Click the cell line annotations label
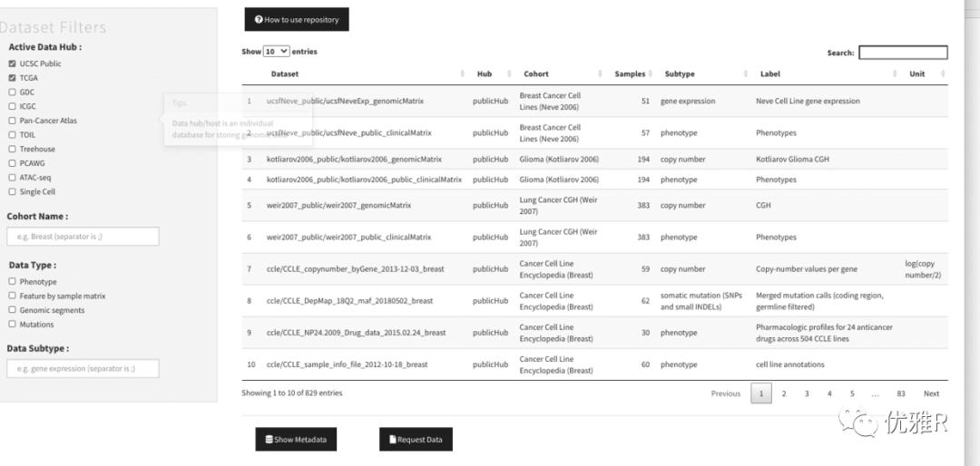Viewport: 980px width, 466px height. tap(790, 364)
